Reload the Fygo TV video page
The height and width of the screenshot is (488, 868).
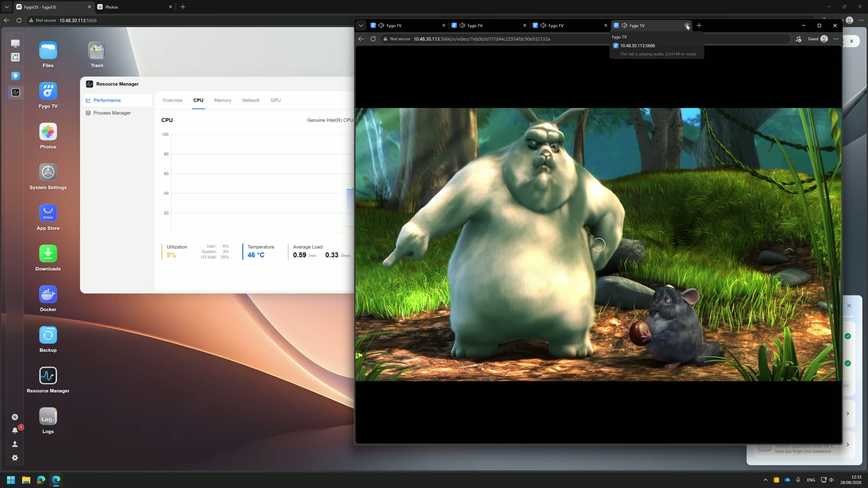point(373,39)
